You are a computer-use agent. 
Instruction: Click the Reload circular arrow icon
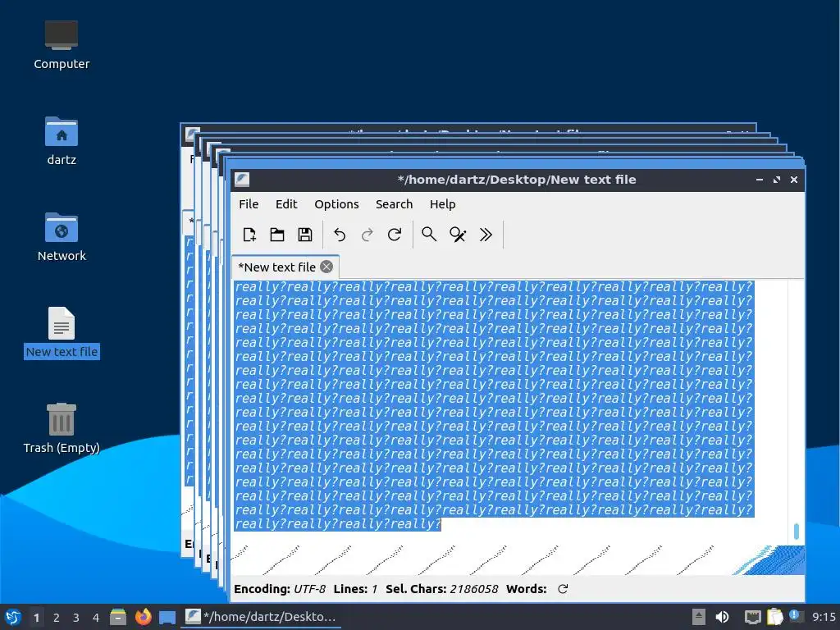click(x=395, y=235)
